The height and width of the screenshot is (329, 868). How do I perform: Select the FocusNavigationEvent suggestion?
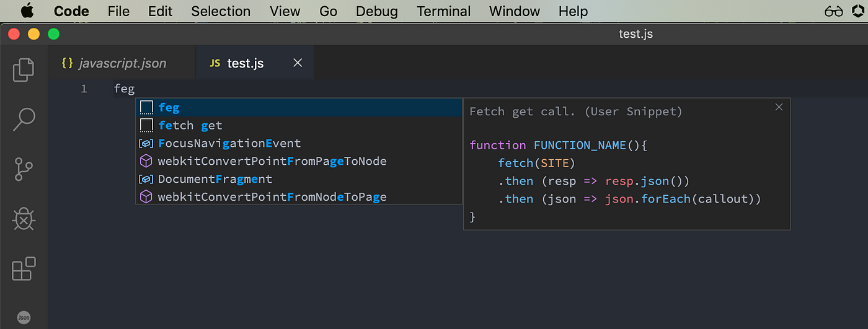(x=299, y=144)
